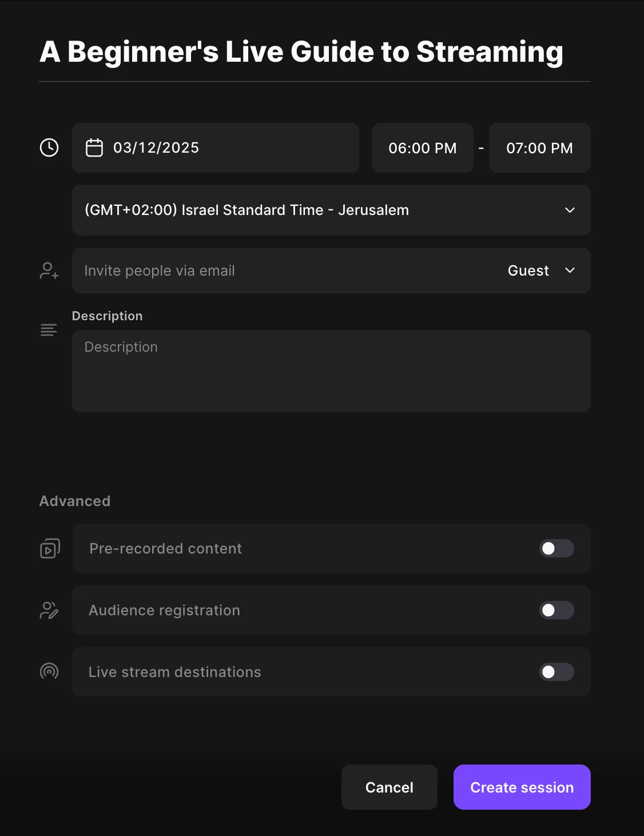Click the description text-lines icon
This screenshot has width=644, height=836.
(49, 330)
